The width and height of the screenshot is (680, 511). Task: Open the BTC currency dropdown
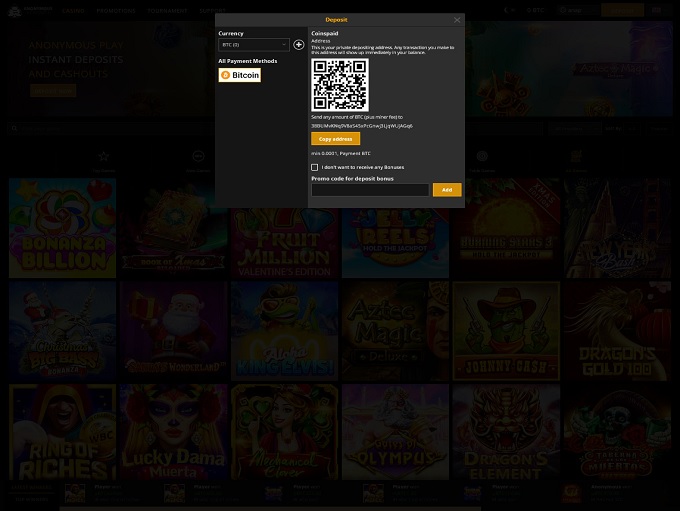(x=254, y=45)
